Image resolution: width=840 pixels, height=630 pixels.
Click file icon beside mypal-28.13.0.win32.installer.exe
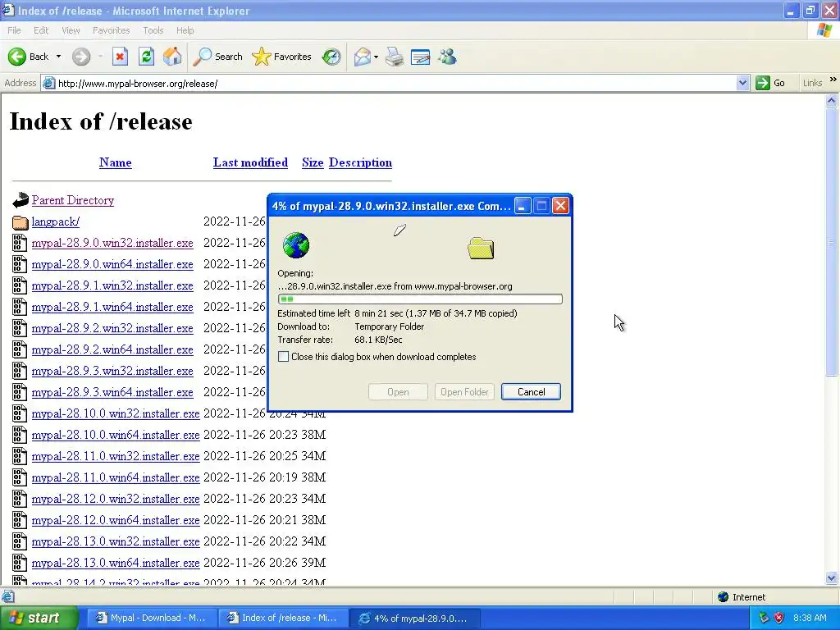(x=20, y=541)
